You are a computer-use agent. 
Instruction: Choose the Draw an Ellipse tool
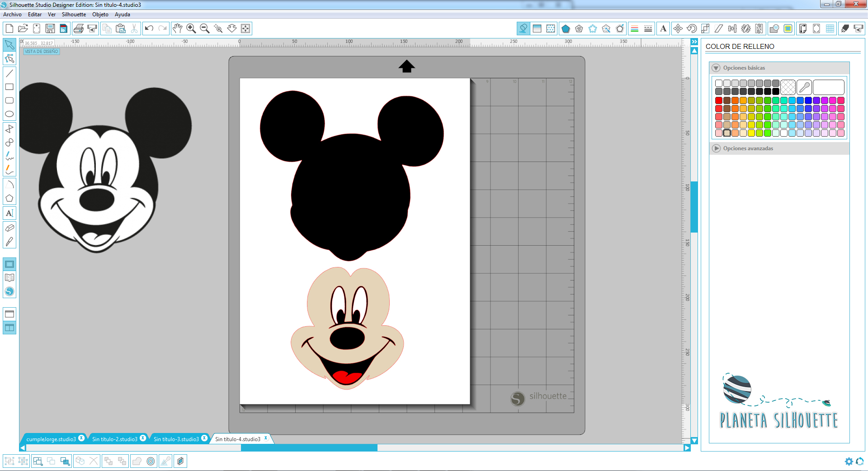[x=9, y=114]
